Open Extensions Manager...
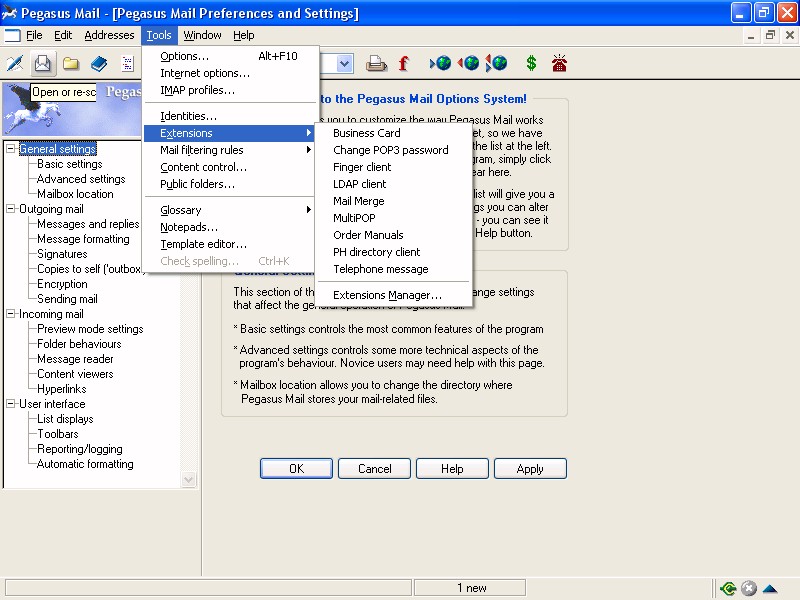This screenshot has height=600, width=800. coord(393,295)
